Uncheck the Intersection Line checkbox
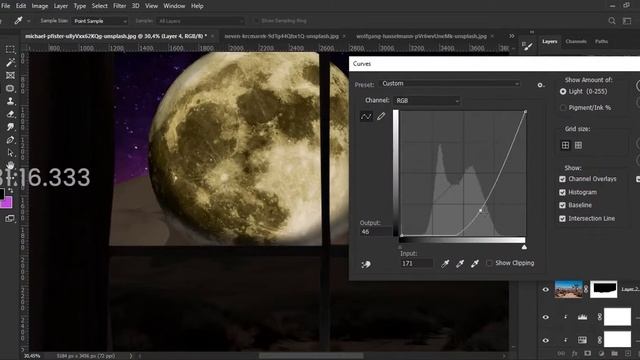Image resolution: width=640 pixels, height=360 pixels. coord(562,219)
